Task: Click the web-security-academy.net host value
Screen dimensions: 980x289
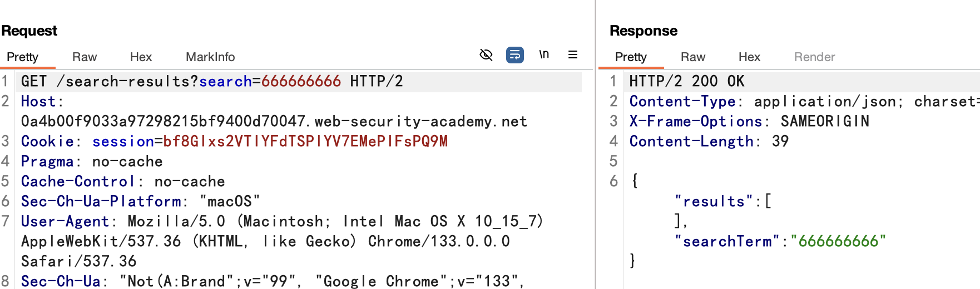Action: tap(274, 122)
